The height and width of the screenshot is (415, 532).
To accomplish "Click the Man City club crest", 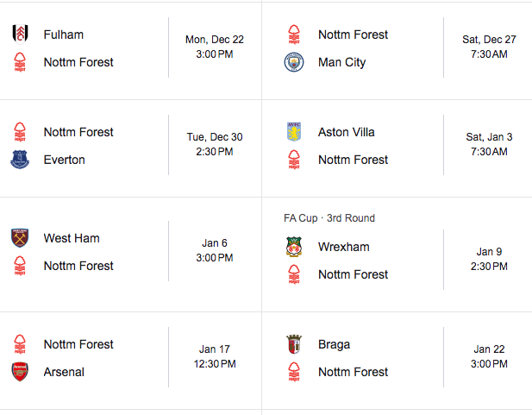I will 294,62.
